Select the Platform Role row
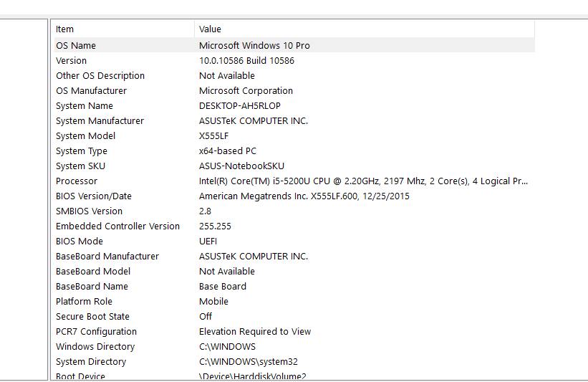Viewport: 588px width, 382px height. (x=294, y=301)
